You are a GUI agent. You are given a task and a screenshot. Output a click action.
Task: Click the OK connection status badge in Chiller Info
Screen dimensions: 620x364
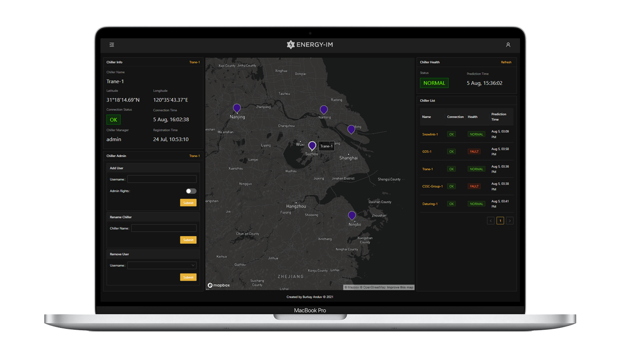click(113, 120)
